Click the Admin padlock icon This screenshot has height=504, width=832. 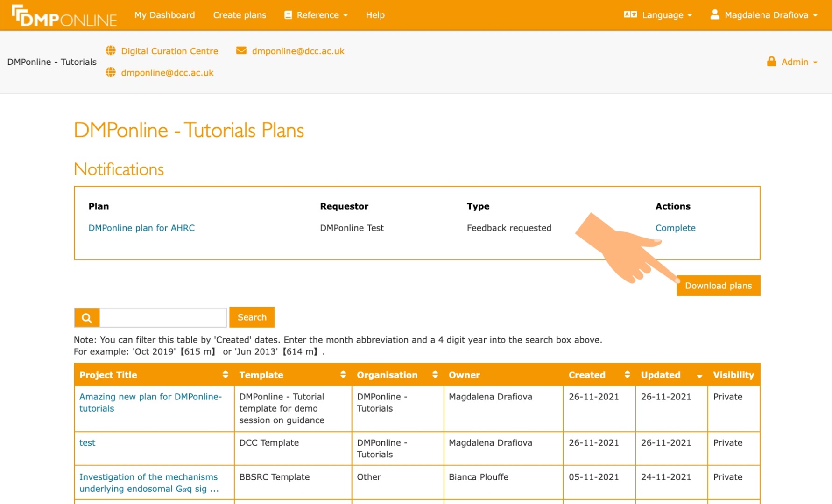coord(771,62)
